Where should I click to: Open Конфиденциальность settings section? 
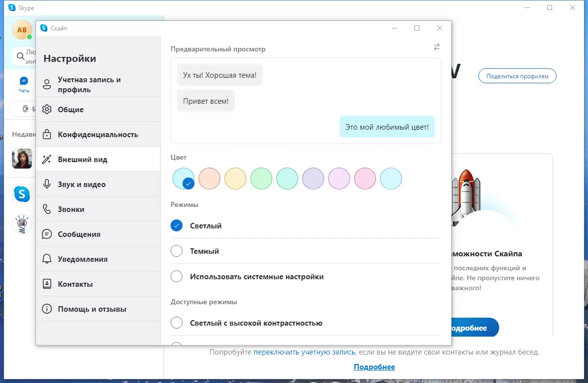point(98,134)
